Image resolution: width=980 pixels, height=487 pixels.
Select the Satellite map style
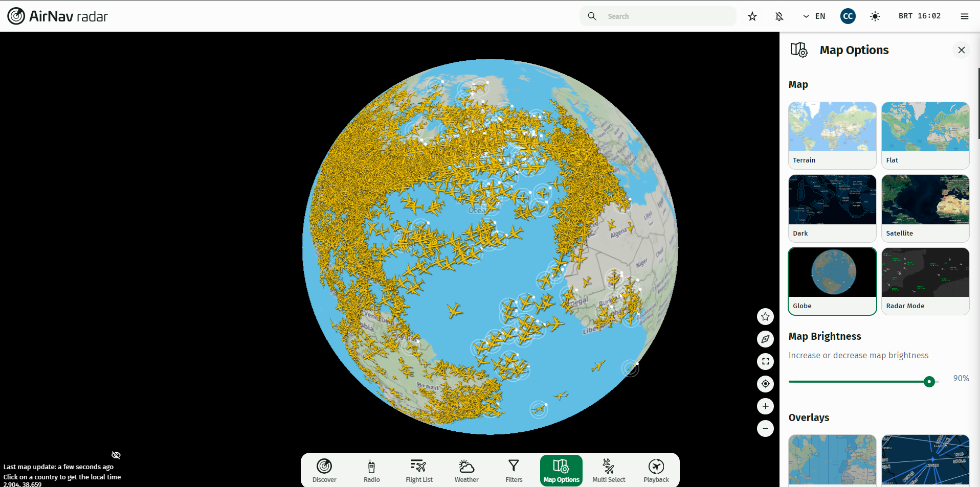[x=925, y=208]
